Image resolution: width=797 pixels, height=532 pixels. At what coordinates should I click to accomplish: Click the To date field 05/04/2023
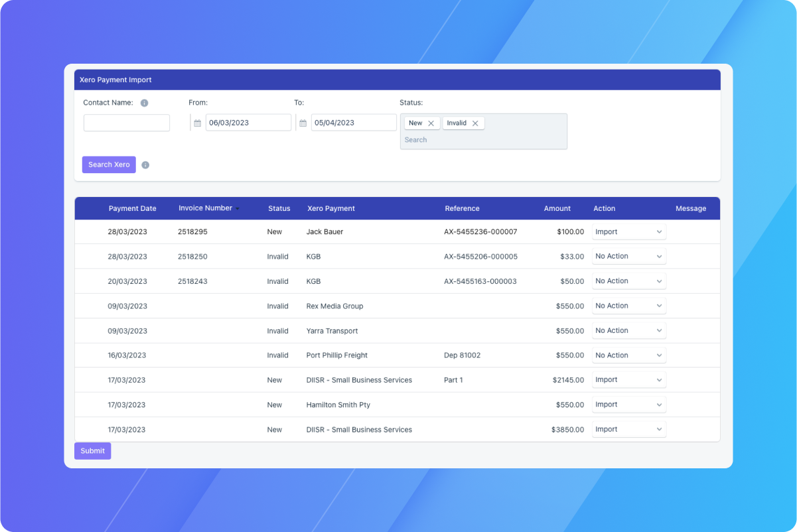[354, 123]
